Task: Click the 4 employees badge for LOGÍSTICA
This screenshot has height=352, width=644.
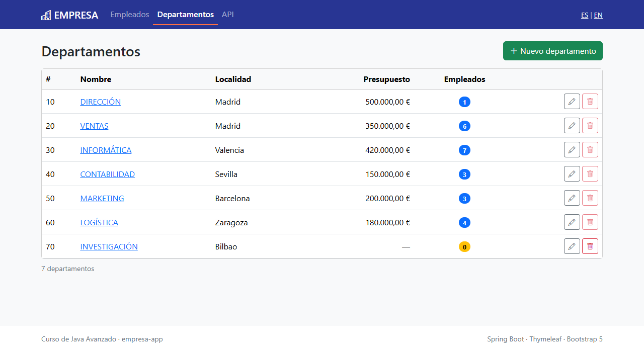Action: coord(464,223)
